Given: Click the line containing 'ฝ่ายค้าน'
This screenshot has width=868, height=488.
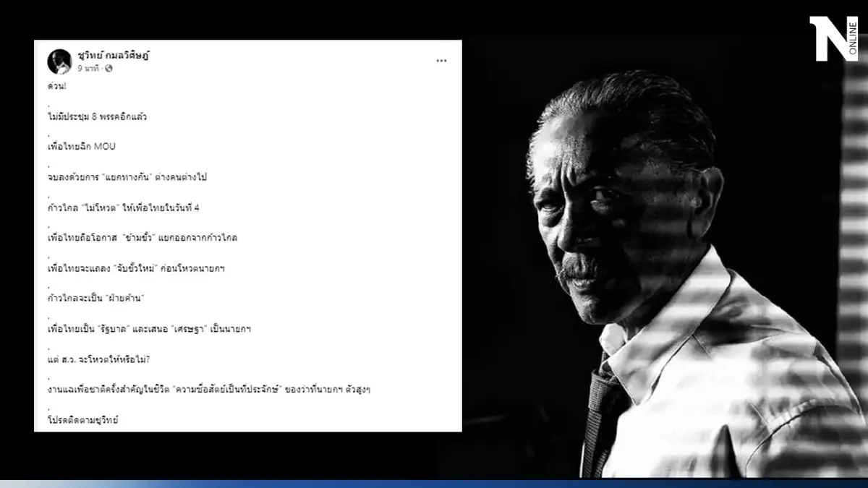Looking at the screenshot, I should (x=97, y=299).
